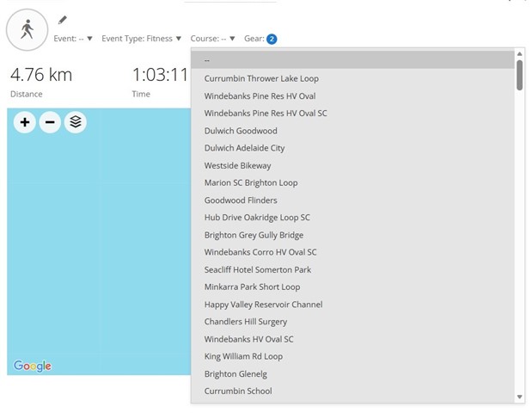This screenshot has height=413, width=532.
Task: Select Currumbin Thrower Lake Loop course
Action: pyautogui.click(x=261, y=78)
